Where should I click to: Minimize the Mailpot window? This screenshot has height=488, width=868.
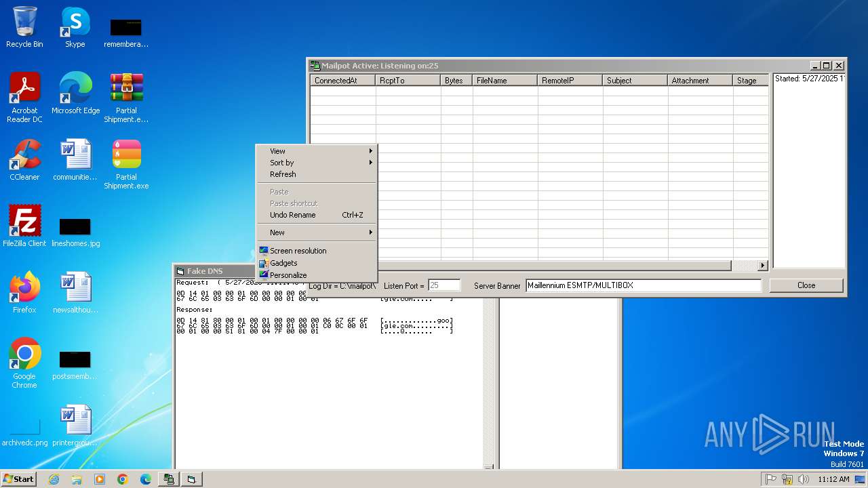[x=814, y=66]
